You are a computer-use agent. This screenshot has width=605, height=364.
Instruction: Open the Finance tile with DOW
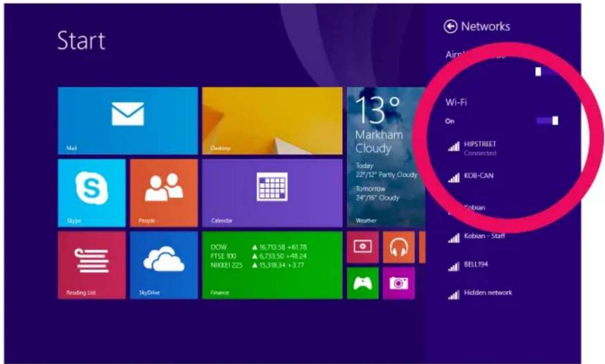pyautogui.click(x=272, y=265)
